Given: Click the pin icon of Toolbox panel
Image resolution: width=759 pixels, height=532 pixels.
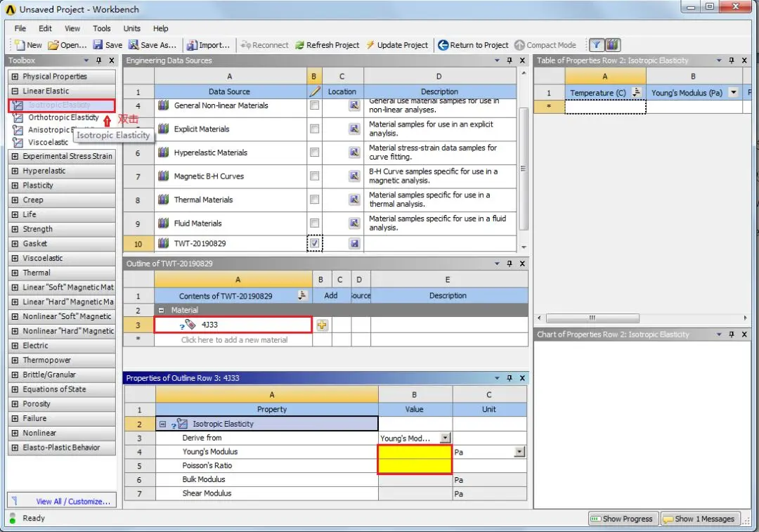Looking at the screenshot, I should click(x=99, y=60).
